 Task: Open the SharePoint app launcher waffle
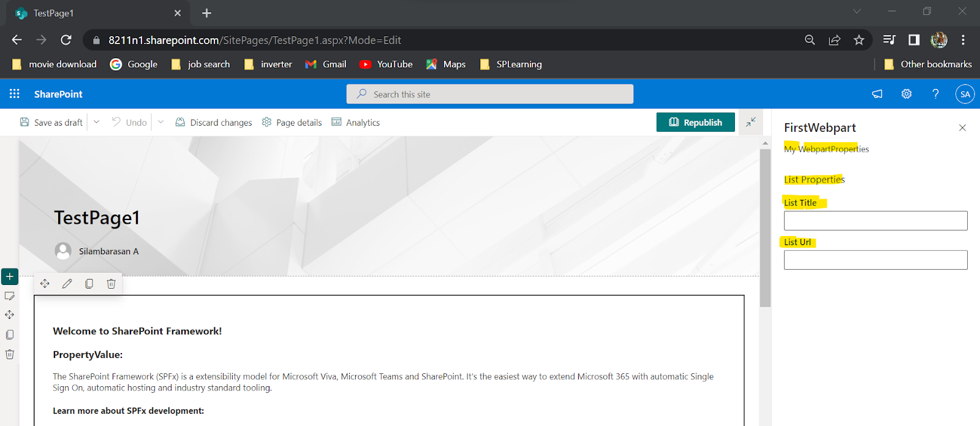pos(15,94)
